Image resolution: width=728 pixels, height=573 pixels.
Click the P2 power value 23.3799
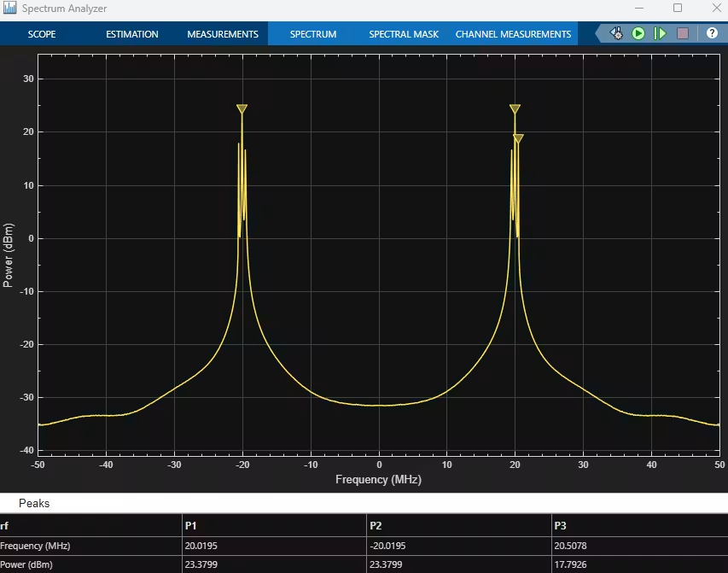tap(386, 564)
